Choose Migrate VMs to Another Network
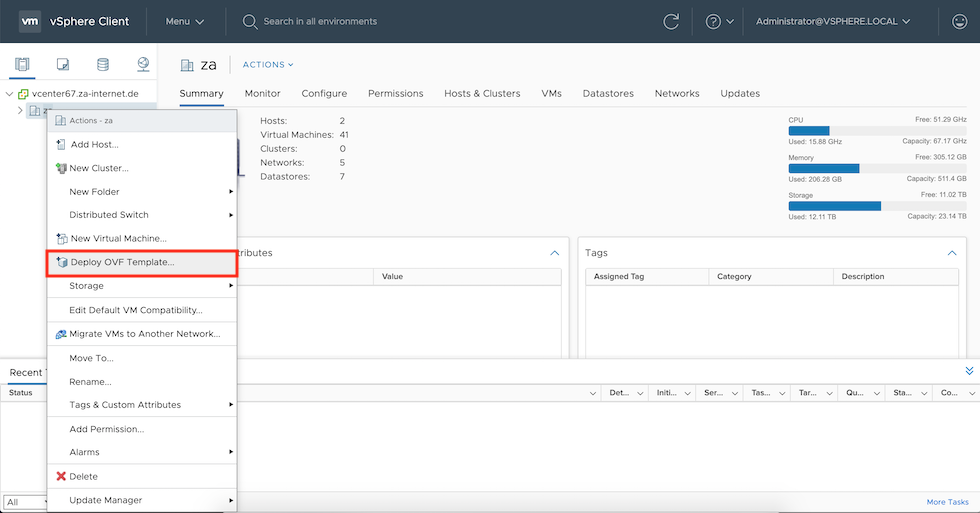The image size is (980, 513). pyautogui.click(x=142, y=334)
